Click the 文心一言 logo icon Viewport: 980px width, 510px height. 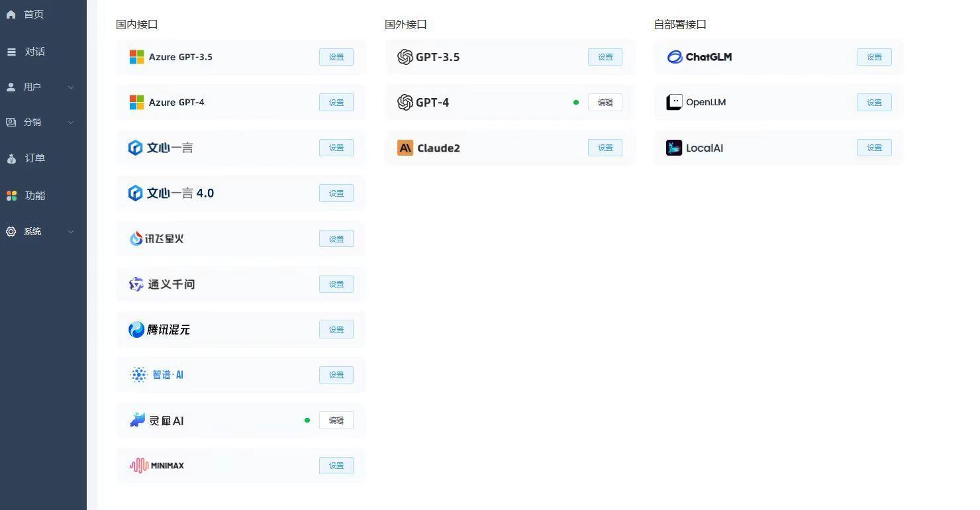pyautogui.click(x=135, y=148)
